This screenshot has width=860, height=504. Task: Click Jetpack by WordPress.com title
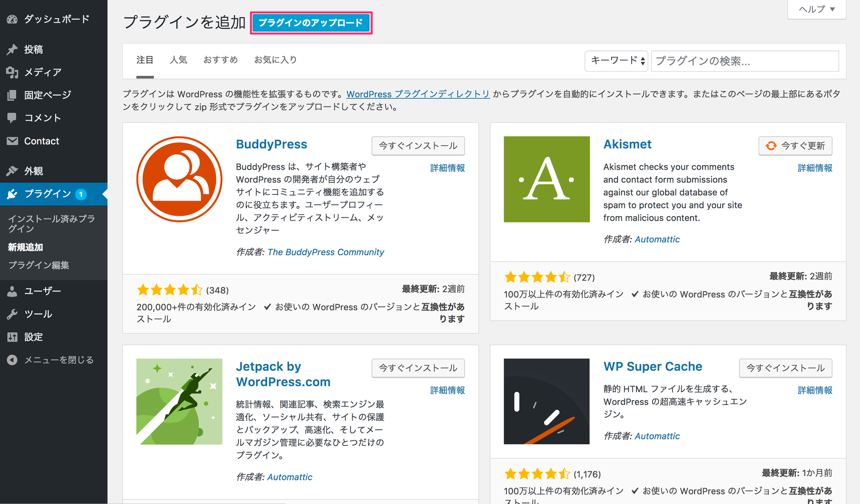point(283,374)
